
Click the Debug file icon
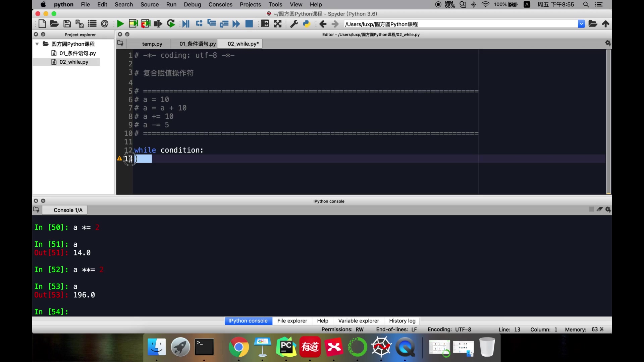tap(185, 24)
